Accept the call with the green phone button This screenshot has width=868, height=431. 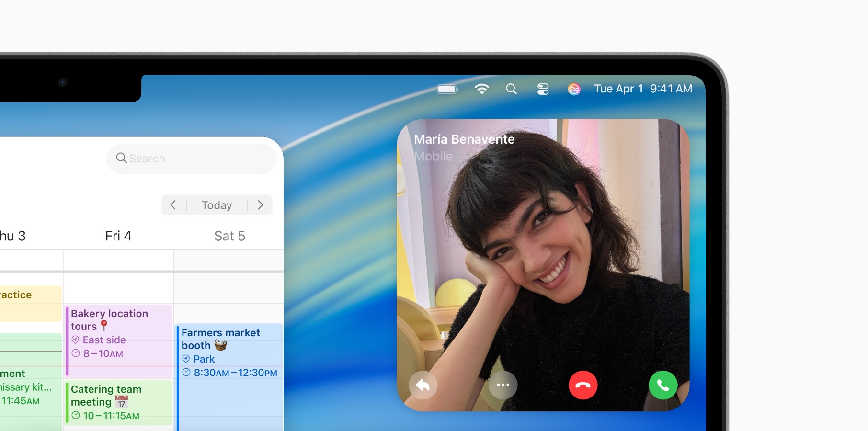pos(663,385)
